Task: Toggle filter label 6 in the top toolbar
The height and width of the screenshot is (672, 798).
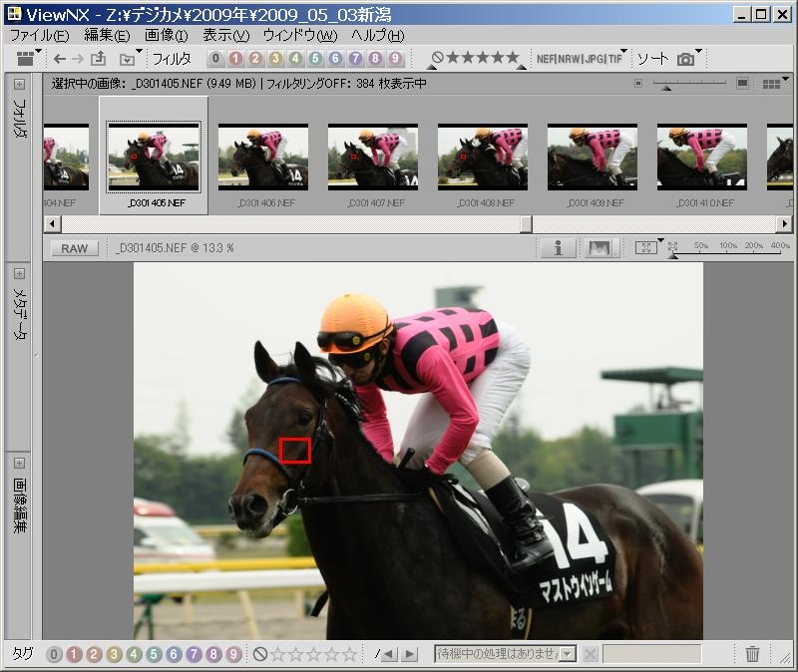Action: (x=335, y=59)
